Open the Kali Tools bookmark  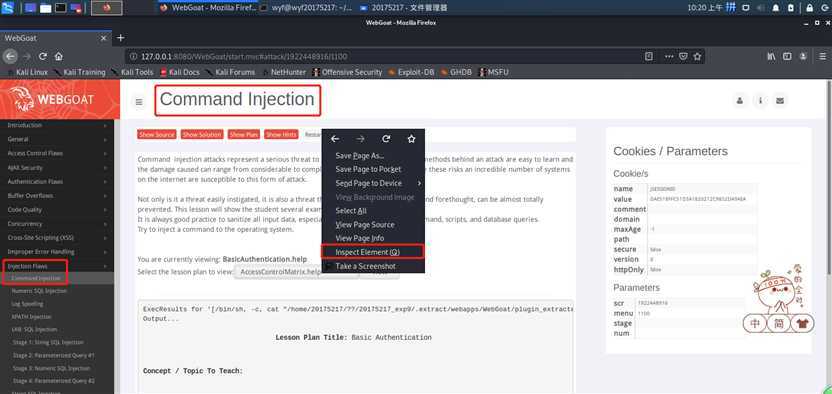pyautogui.click(x=132, y=72)
